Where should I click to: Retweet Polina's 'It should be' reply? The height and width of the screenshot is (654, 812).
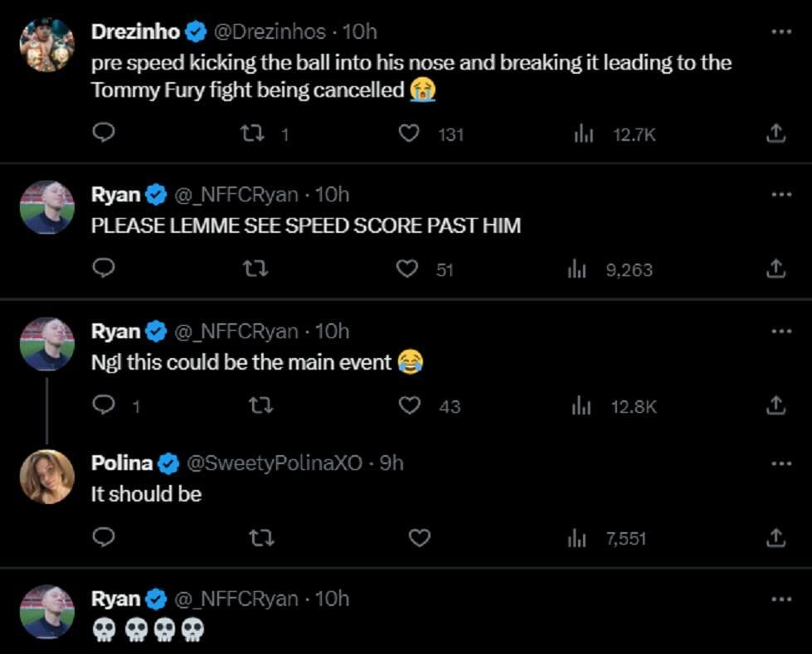tap(261, 539)
